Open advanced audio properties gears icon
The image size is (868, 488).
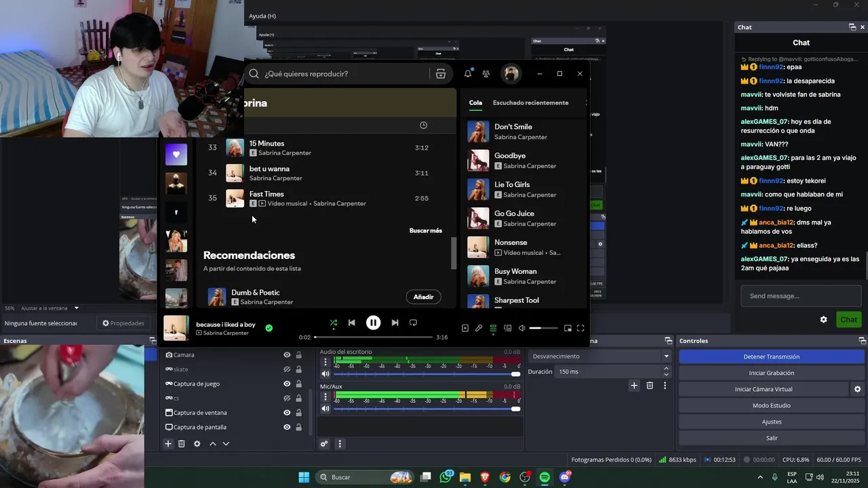324,444
